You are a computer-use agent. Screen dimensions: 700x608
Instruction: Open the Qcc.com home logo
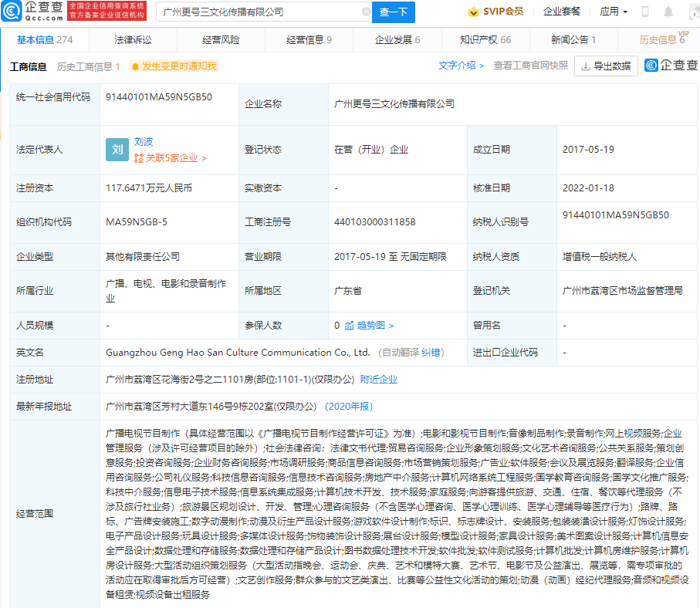[x=32, y=11]
